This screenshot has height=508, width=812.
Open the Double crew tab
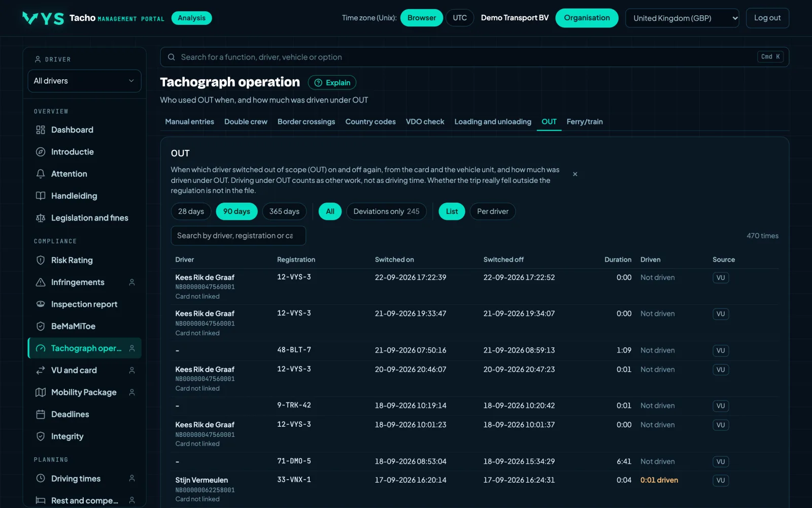[246, 122]
